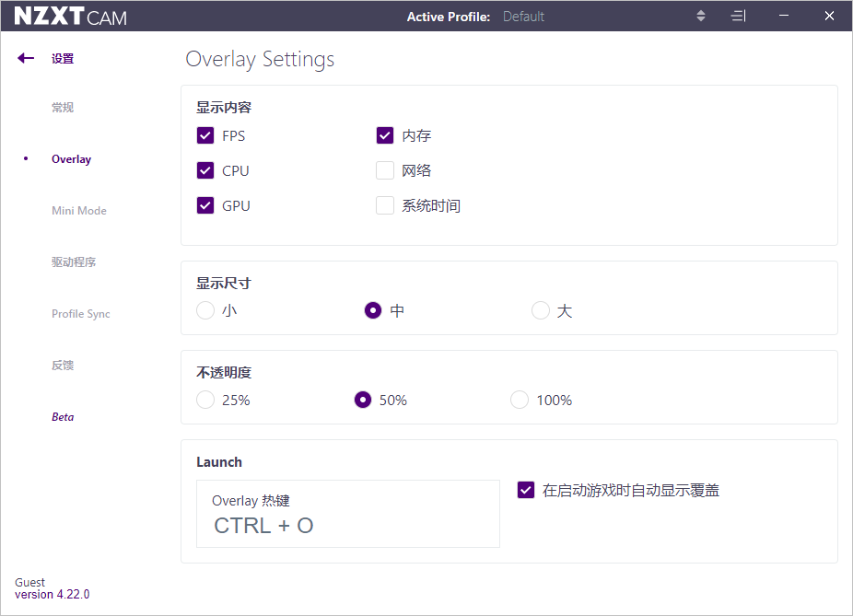853x616 pixels.
Task: Open the Mini Mode settings tab
Action: pyautogui.click(x=79, y=211)
